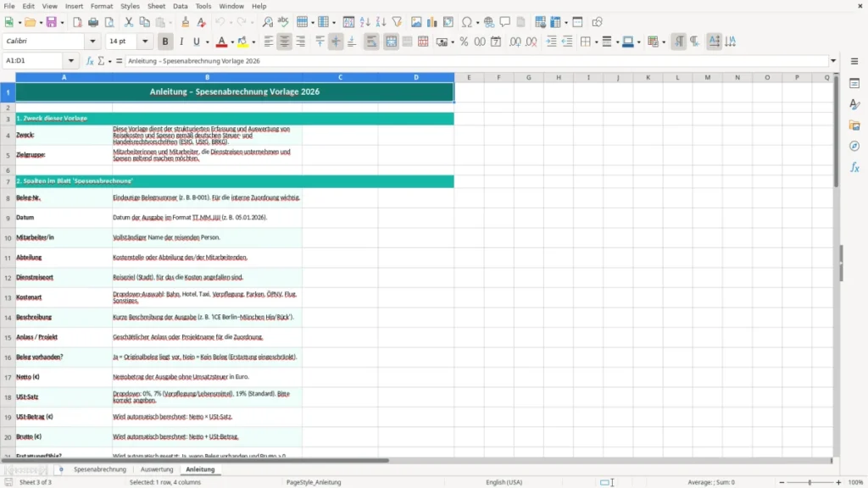
Task: Open the Underline style dropdown arrow
Action: click(x=208, y=42)
